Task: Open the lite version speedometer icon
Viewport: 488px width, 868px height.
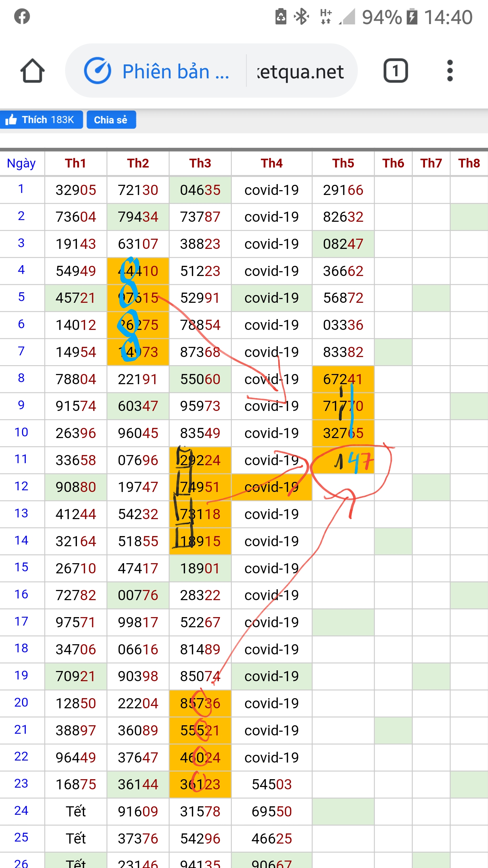Action: click(x=98, y=71)
